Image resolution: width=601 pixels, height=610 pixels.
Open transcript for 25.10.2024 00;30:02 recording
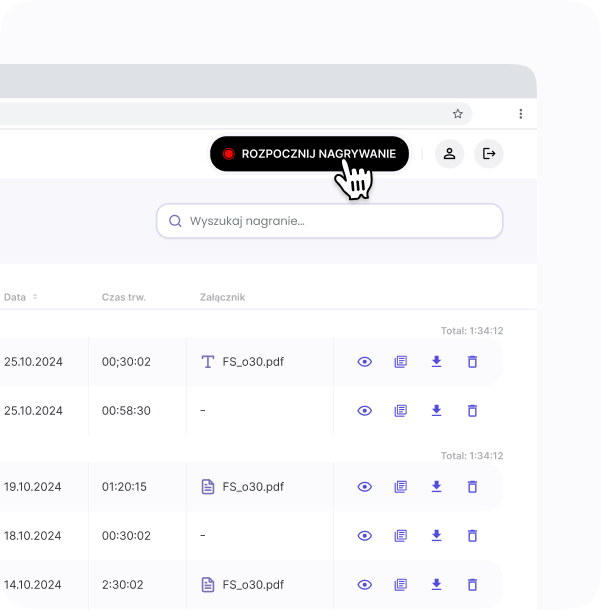click(x=401, y=362)
